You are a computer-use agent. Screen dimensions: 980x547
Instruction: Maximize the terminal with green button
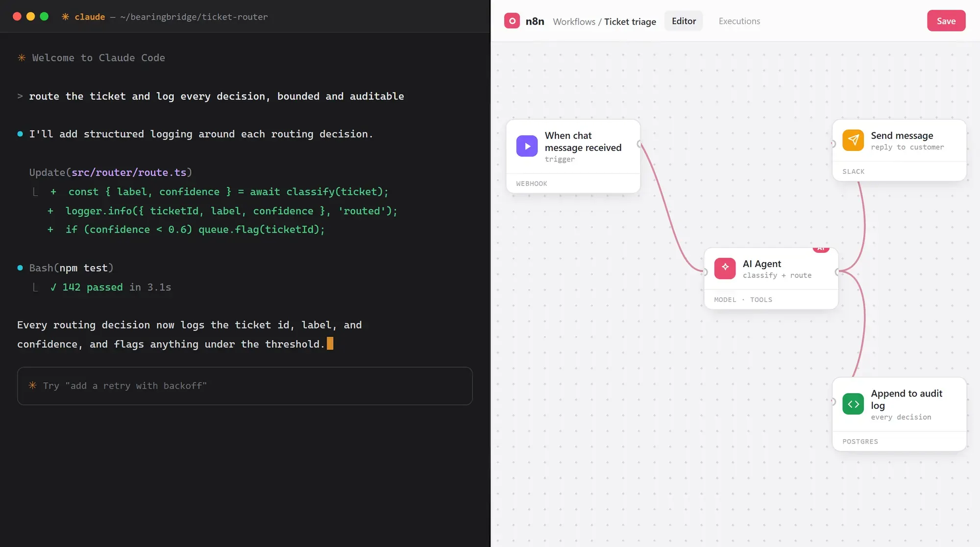[44, 16]
